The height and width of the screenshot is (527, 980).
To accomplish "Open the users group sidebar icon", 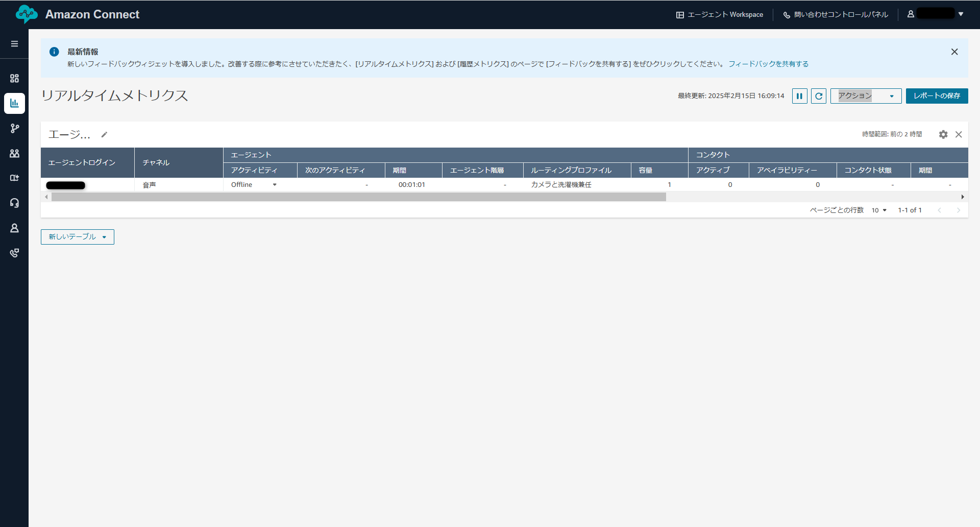I will coord(14,153).
